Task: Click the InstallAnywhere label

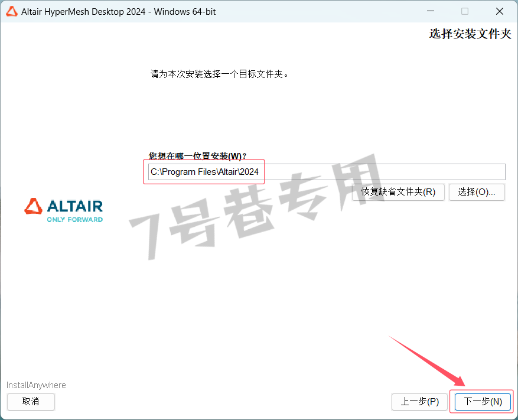Action: click(x=36, y=385)
